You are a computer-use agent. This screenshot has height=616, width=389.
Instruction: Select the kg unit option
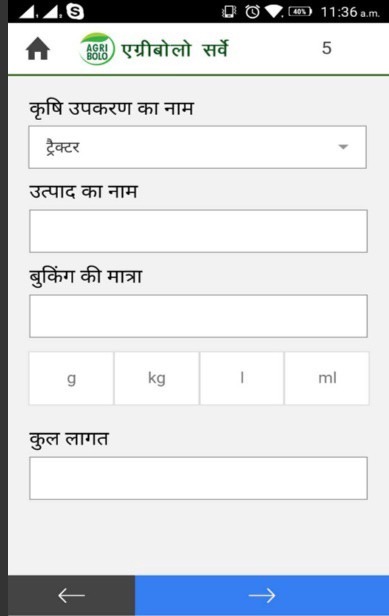pyautogui.click(x=156, y=378)
